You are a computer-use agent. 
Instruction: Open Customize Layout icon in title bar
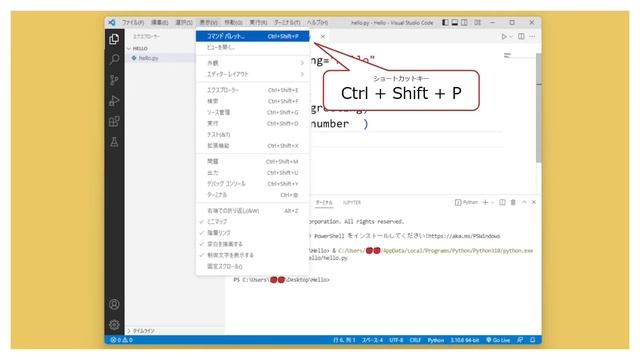pyautogui.click(x=478, y=22)
